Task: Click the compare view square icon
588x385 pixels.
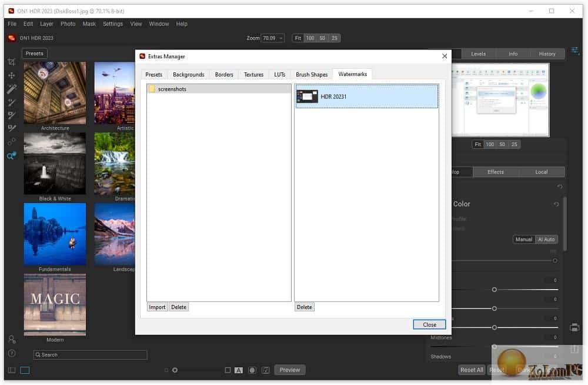Action: click(228, 370)
